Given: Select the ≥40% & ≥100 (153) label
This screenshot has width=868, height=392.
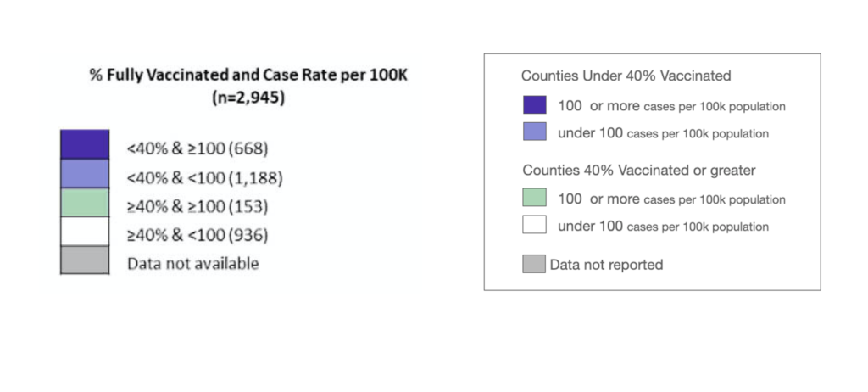Looking at the screenshot, I should (198, 207).
